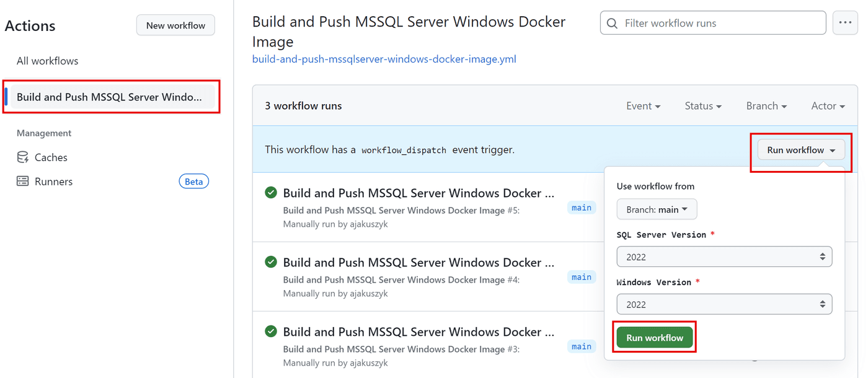Image resolution: width=868 pixels, height=378 pixels.
Task: Click the success checkmark beside run #3
Action: tap(270, 331)
